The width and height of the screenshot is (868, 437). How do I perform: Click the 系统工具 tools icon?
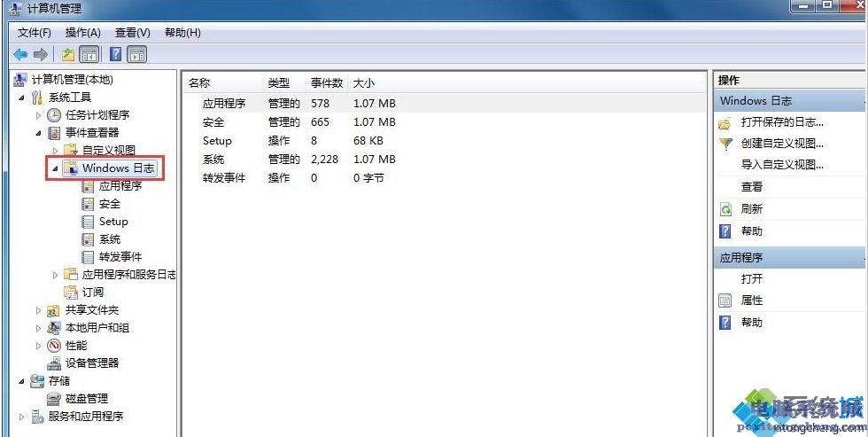tap(37, 98)
